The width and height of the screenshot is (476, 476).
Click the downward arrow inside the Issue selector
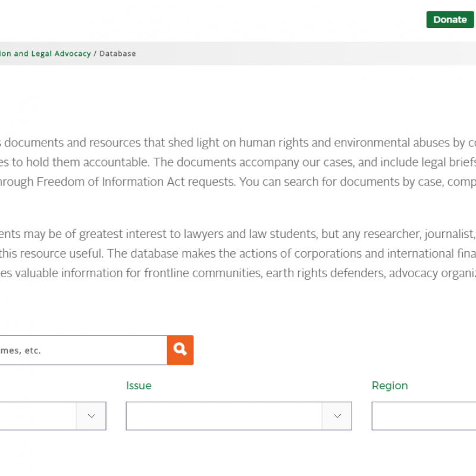pos(337,416)
